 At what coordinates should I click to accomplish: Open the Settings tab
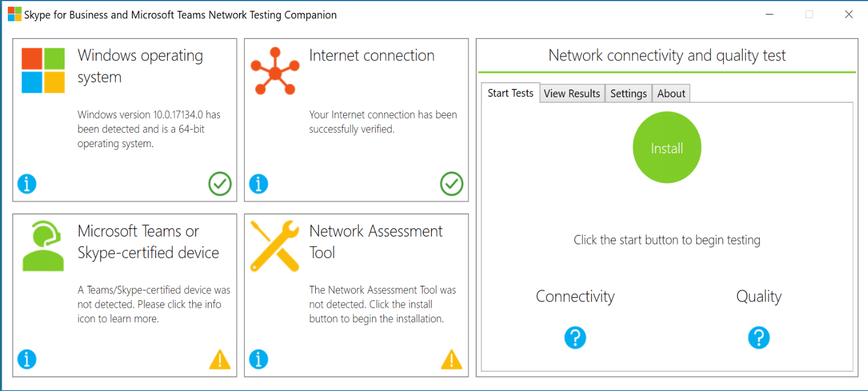pos(628,93)
